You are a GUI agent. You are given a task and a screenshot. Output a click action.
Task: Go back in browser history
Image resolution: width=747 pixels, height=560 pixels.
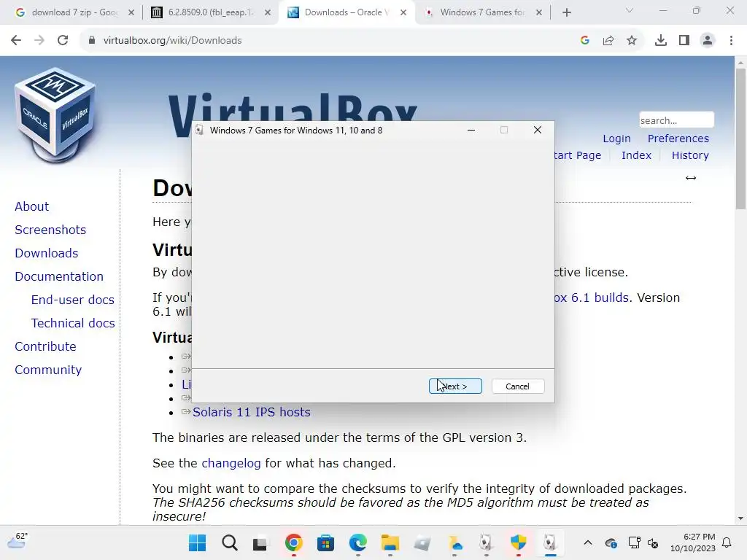click(16, 41)
